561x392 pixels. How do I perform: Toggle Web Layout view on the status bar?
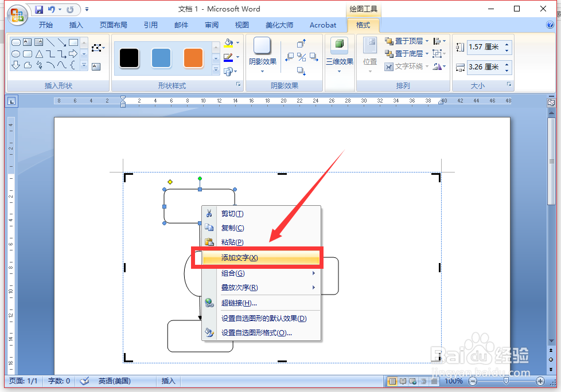tap(411, 381)
